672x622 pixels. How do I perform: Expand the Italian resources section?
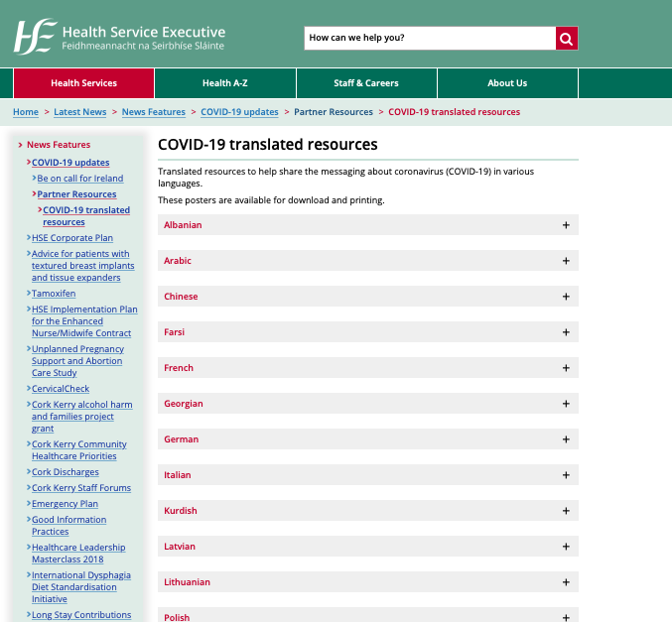[368, 475]
